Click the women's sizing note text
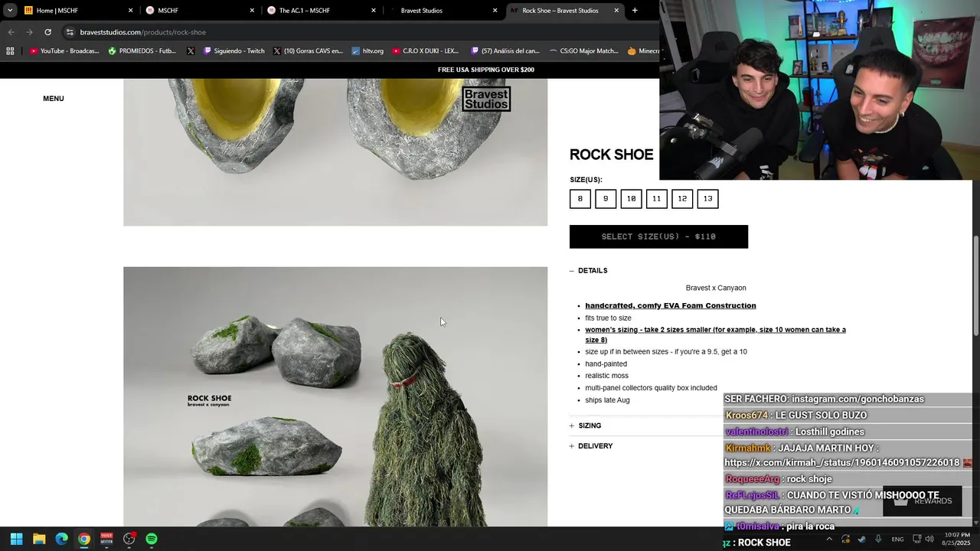 click(x=716, y=334)
